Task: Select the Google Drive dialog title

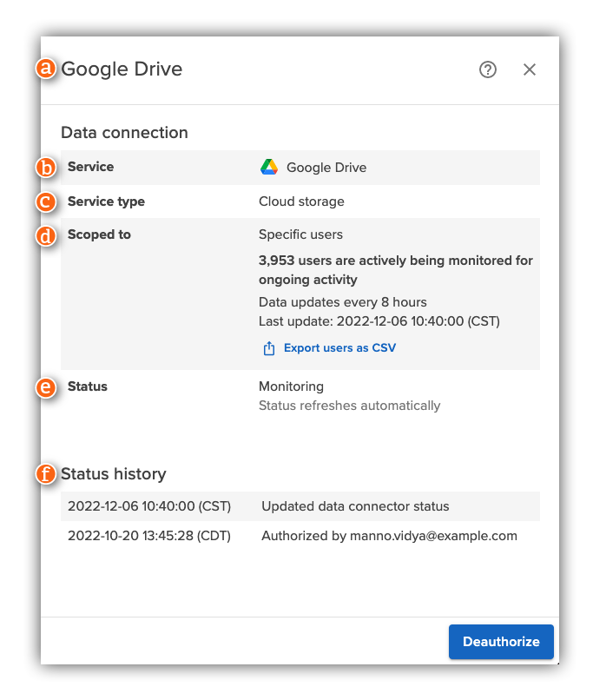Action: 122,69
